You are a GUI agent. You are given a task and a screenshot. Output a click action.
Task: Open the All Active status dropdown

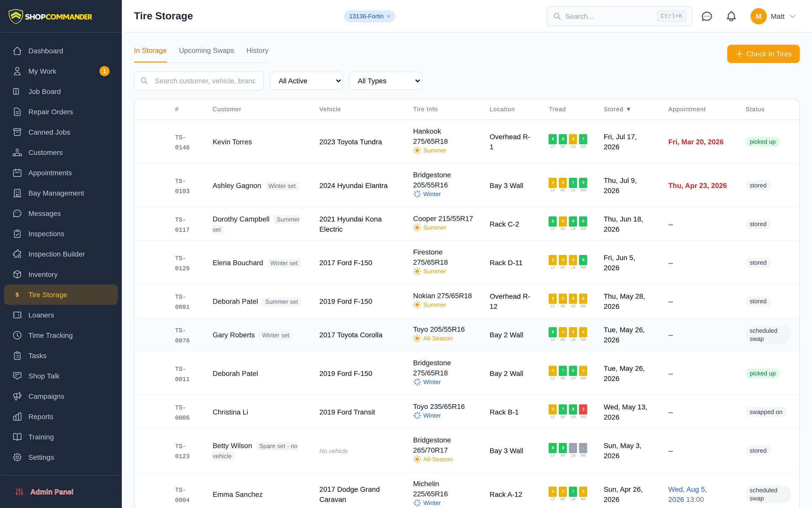tap(307, 81)
